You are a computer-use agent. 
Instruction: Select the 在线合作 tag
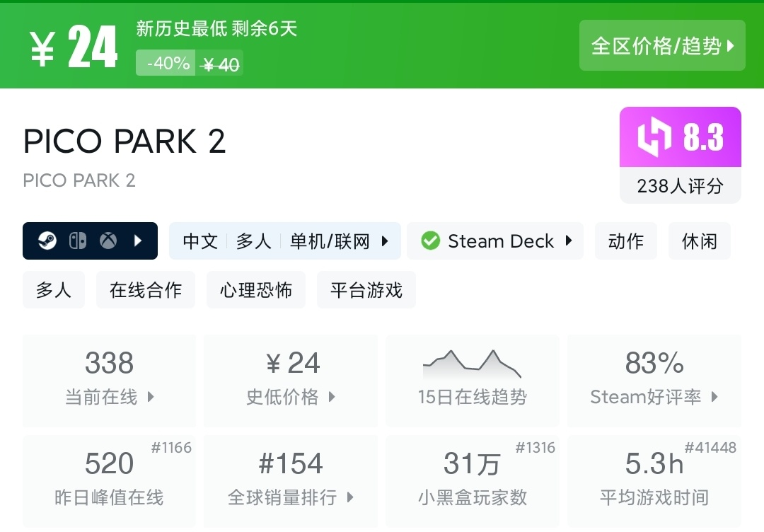pyautogui.click(x=146, y=290)
